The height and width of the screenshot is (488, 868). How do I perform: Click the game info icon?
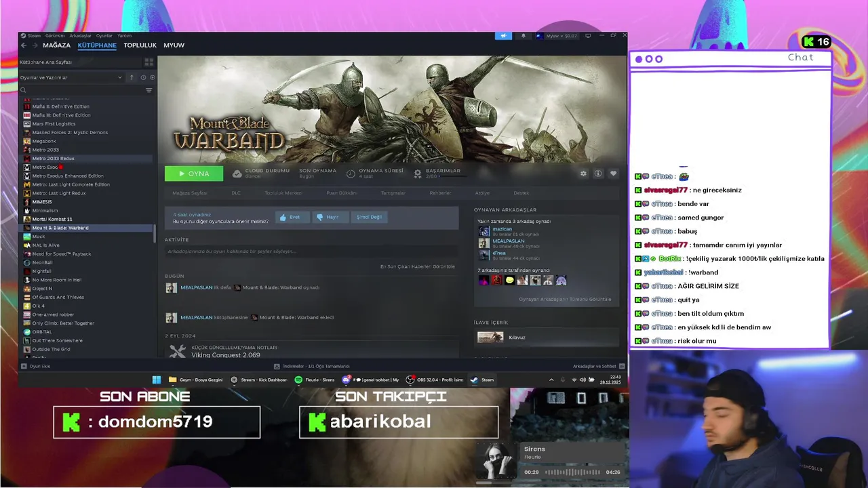point(598,174)
